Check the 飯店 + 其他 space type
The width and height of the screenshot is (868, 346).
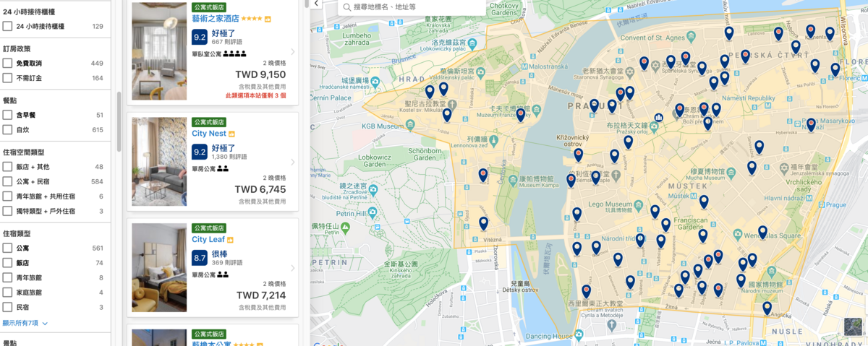tap(7, 167)
